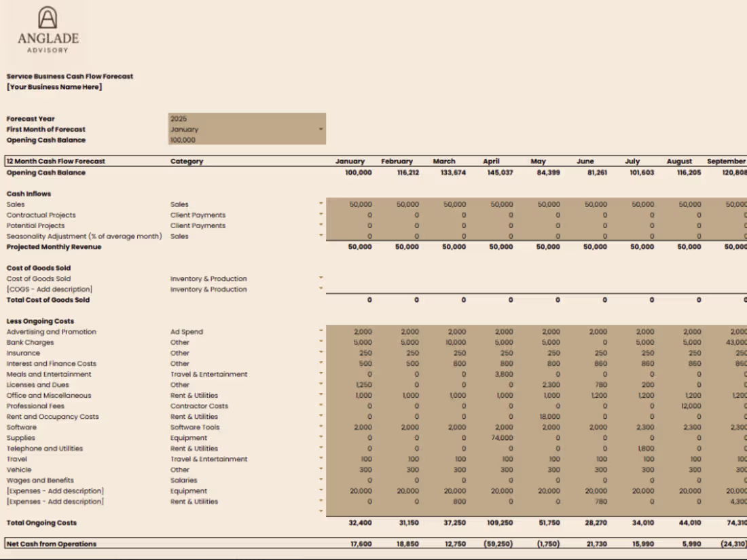747x560 pixels.
Task: Click the January column header
Action: (350, 162)
